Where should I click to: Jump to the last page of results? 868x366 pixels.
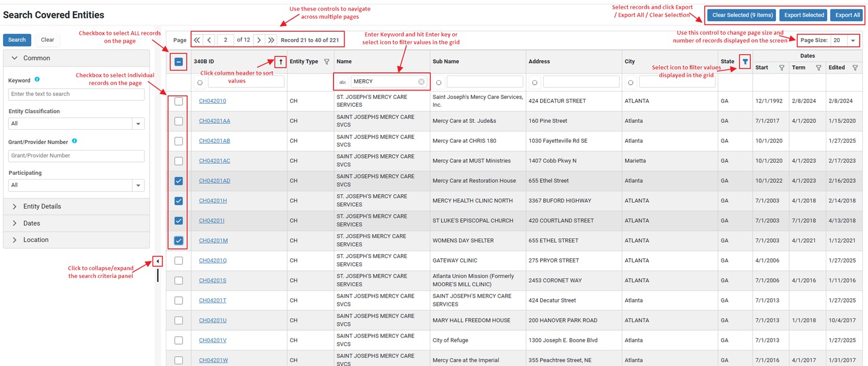[x=271, y=40]
